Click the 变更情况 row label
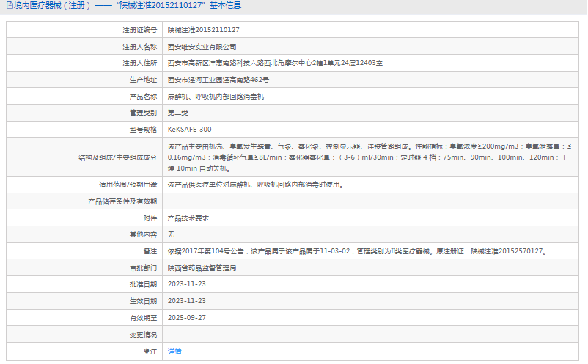This screenshot has width=588, height=364. coord(142,335)
